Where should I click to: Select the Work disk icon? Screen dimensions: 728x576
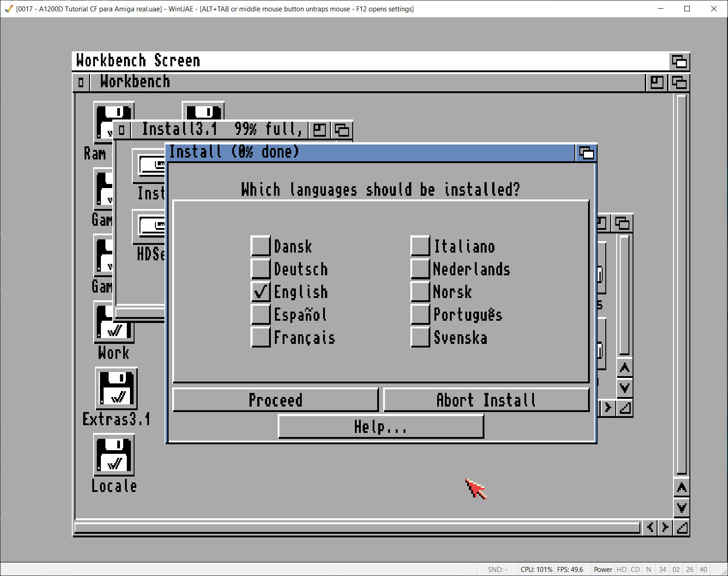114,332
